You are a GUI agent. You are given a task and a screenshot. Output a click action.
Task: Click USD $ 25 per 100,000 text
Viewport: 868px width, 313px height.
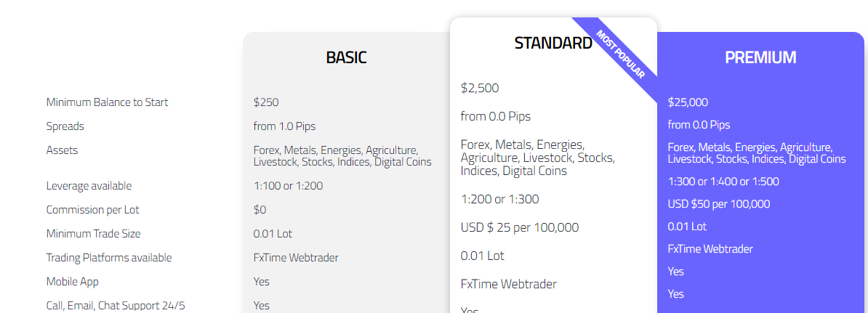(x=520, y=227)
